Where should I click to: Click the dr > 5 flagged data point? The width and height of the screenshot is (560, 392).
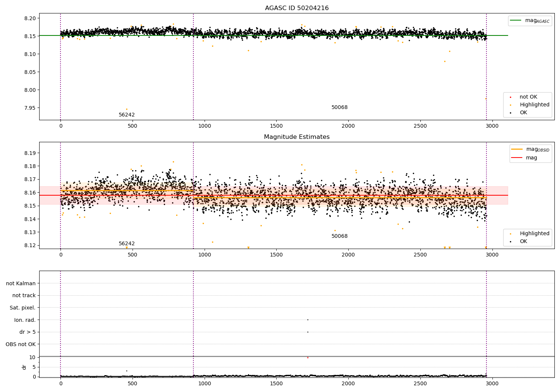(x=308, y=332)
